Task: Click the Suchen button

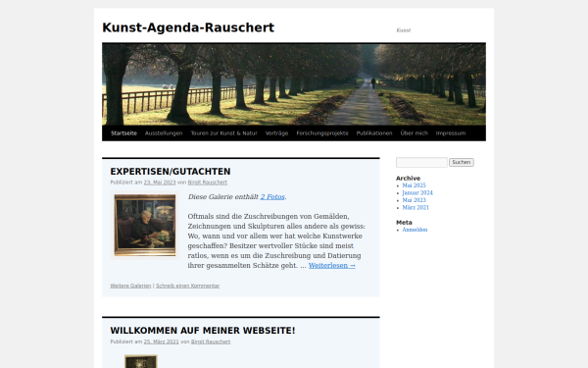Action: click(x=462, y=162)
